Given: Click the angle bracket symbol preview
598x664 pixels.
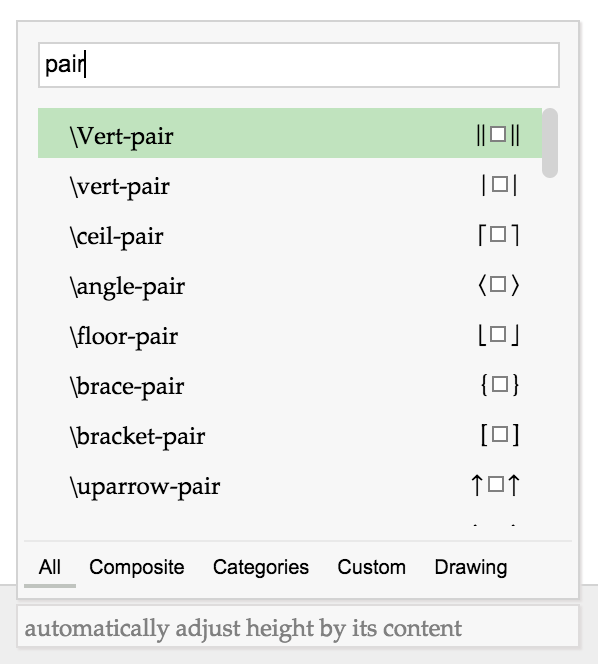Looking at the screenshot, I should click(x=498, y=285).
